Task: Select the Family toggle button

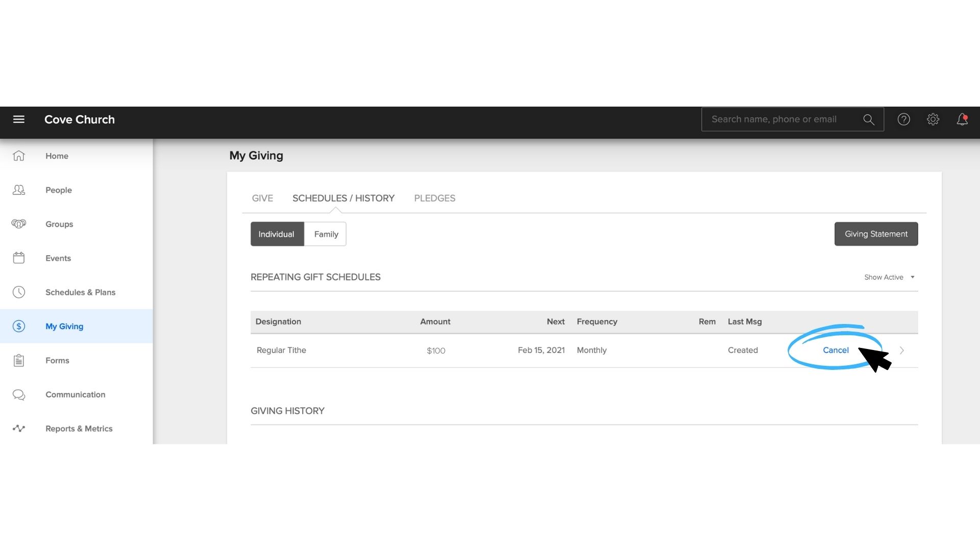Action: (326, 234)
